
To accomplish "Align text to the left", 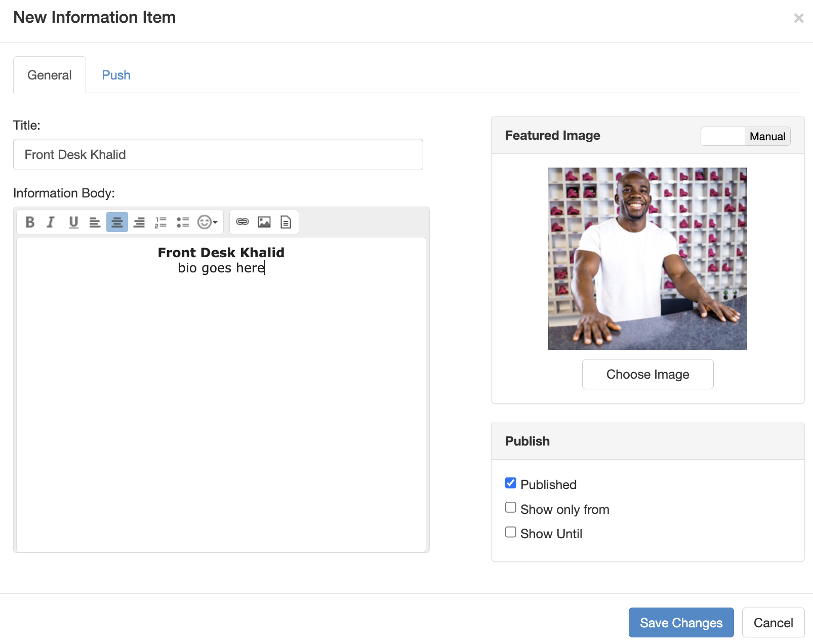I will [x=95, y=222].
